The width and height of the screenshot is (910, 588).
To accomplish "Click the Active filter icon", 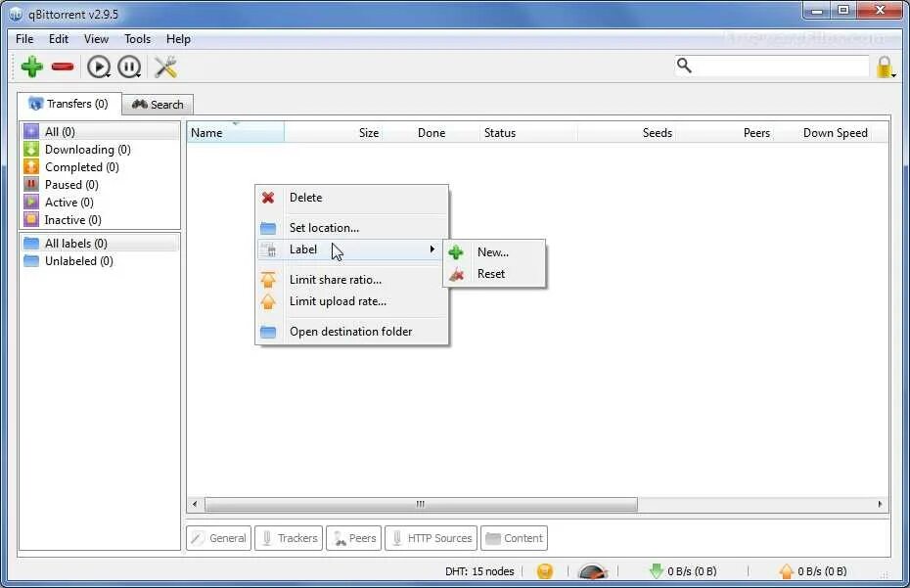I will click(31, 202).
